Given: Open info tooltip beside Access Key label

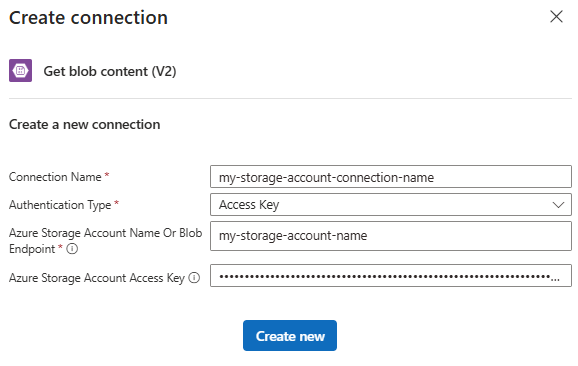Looking at the screenshot, I should [x=194, y=278].
